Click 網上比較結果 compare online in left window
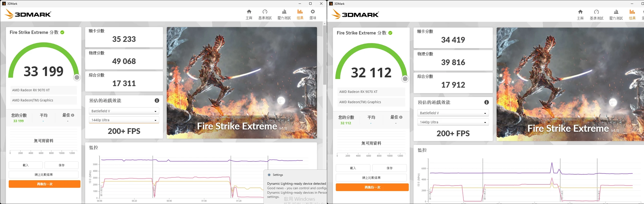The height and width of the screenshot is (204, 644). tap(43, 175)
